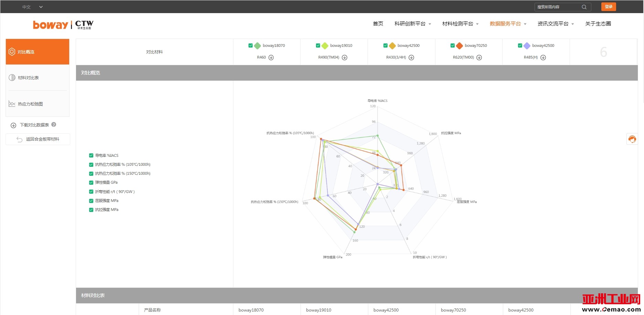Toggle 折弯性能 r/t checkbox
This screenshot has width=644, height=315.
[91, 192]
